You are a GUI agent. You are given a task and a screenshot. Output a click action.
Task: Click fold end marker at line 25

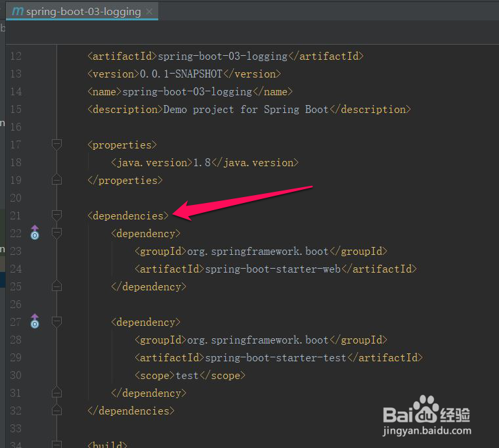point(56,286)
